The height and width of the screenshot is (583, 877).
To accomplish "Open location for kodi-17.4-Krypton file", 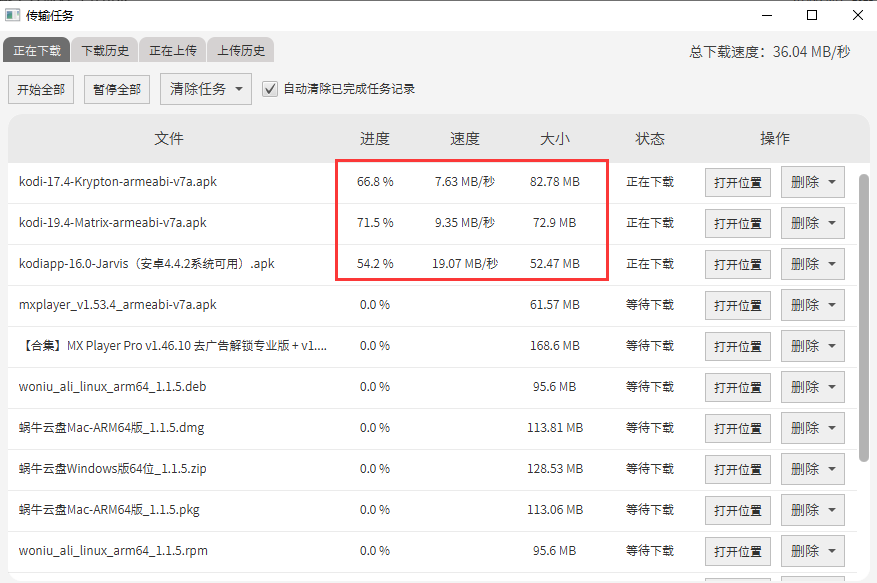I will 738,182.
